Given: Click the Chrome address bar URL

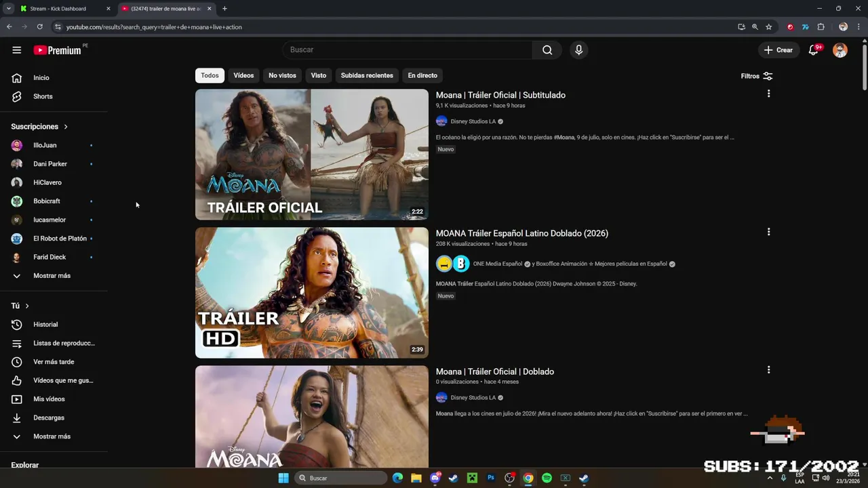Looking at the screenshot, I should 154,27.
